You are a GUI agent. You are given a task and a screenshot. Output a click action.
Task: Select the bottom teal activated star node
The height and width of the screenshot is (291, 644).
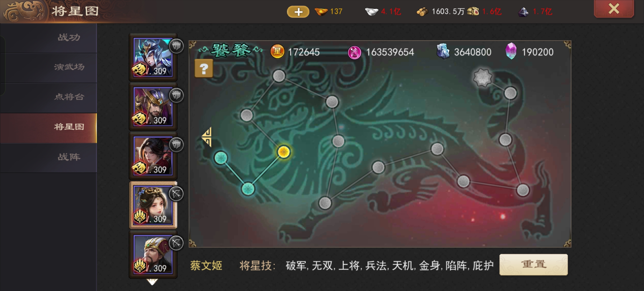coord(248,189)
